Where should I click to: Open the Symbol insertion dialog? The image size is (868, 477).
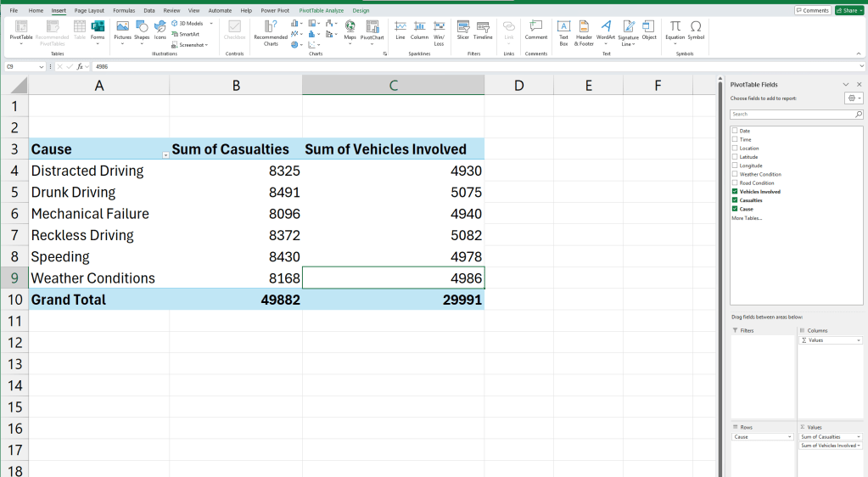pos(696,30)
